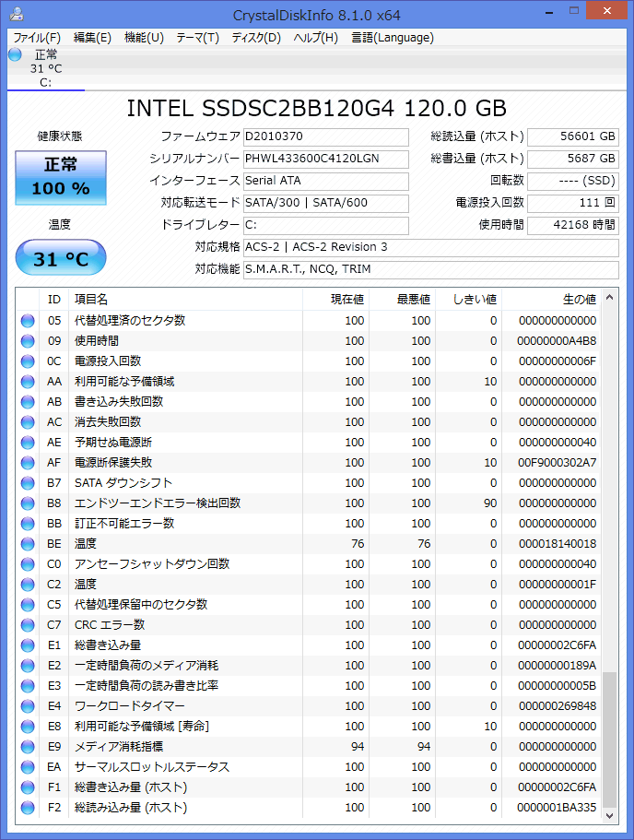Click the disk title INTEL SSDSC2BB120G4 120.0 GB
This screenshot has width=634, height=840.
pyautogui.click(x=316, y=109)
